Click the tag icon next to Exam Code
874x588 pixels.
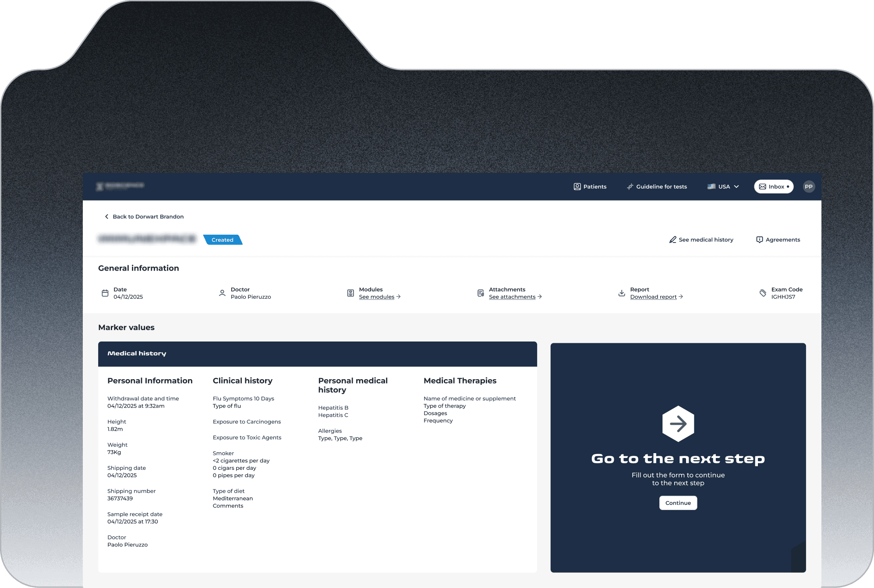click(x=763, y=293)
